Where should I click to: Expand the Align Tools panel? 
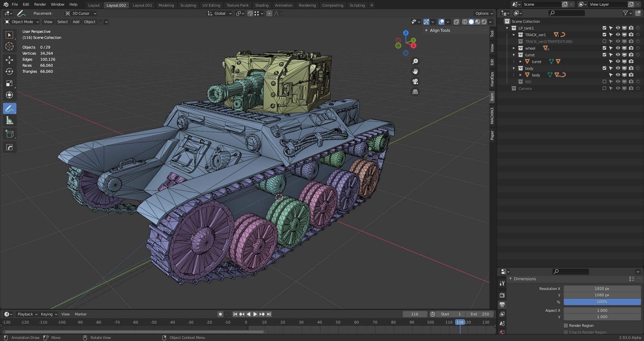(x=426, y=31)
